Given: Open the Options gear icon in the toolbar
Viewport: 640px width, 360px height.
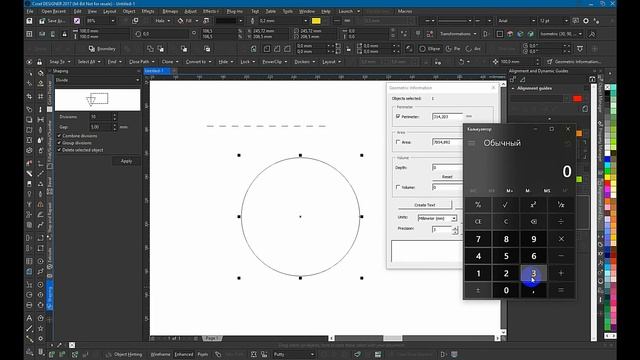Looking at the screenshot, I should pos(586,20).
